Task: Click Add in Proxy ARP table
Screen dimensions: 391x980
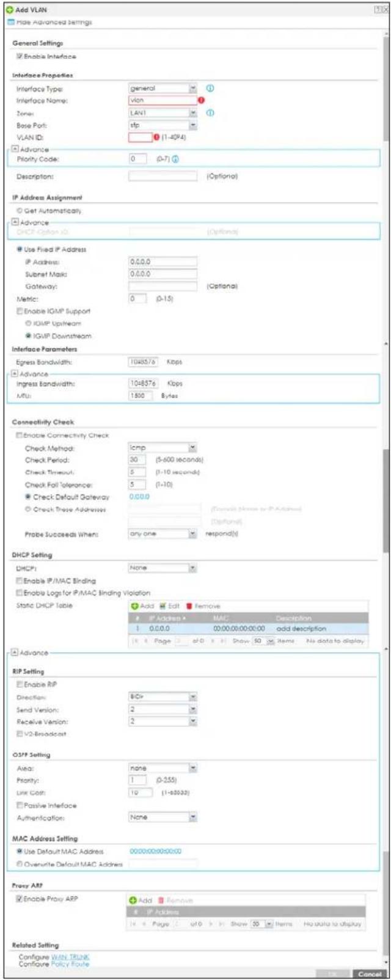Action: 141,900
